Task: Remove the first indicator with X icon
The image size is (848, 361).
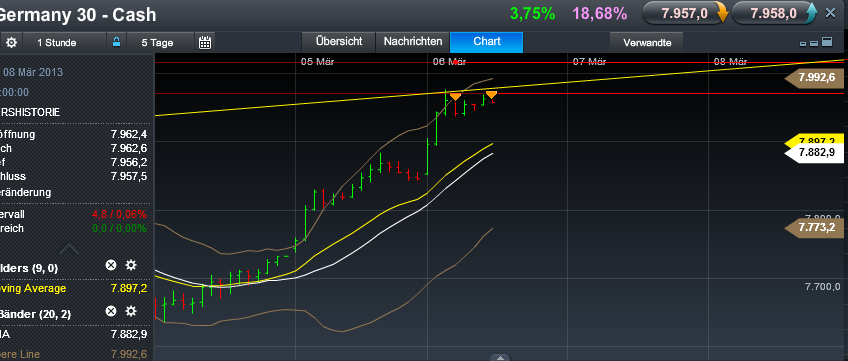Action: tap(110, 265)
